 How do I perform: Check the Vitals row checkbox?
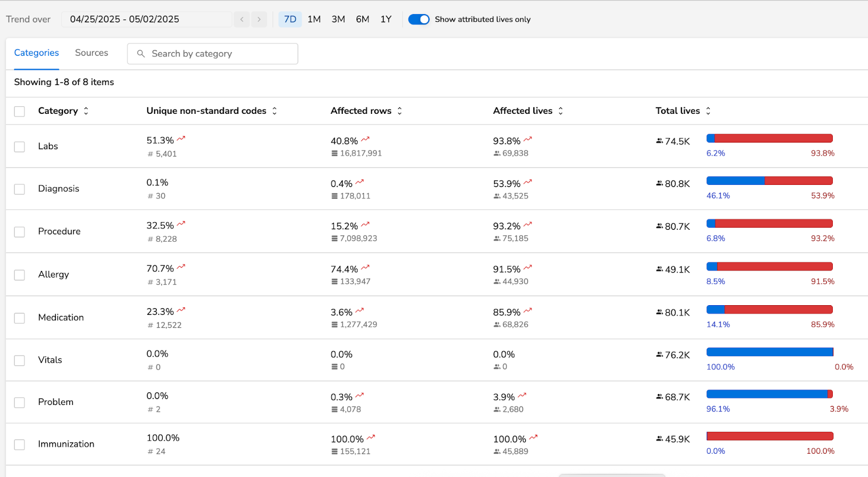point(20,360)
